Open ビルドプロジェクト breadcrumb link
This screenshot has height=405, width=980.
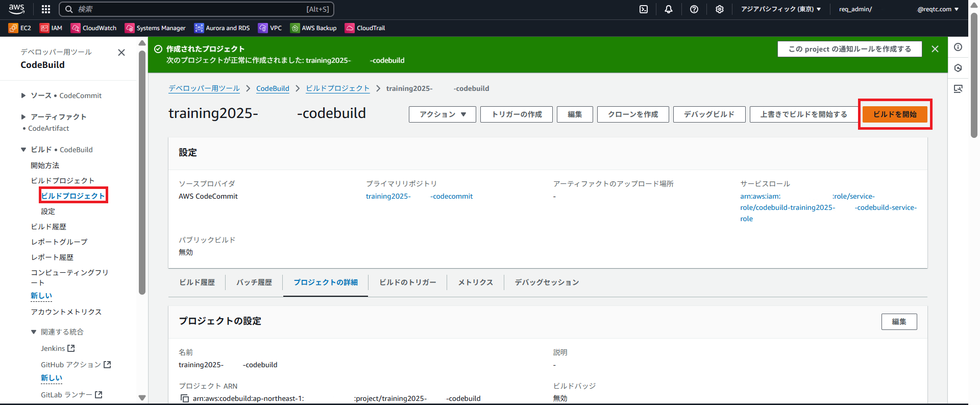click(337, 88)
